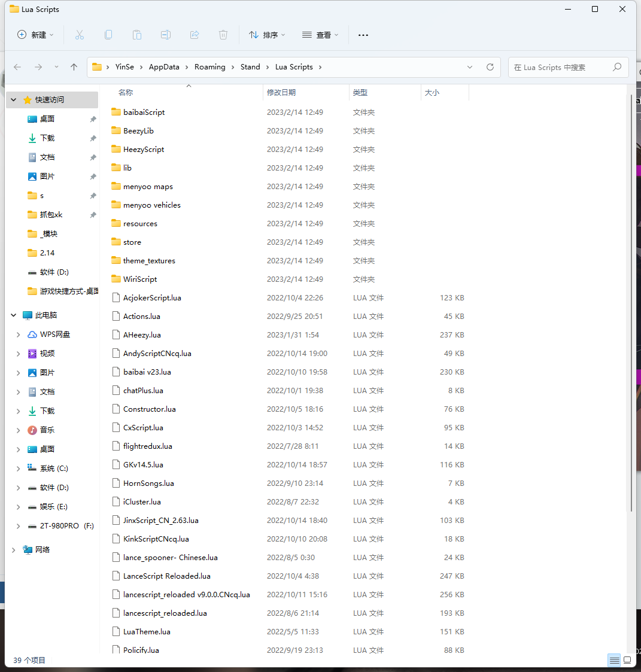Click the Delete trash can icon

click(x=223, y=35)
